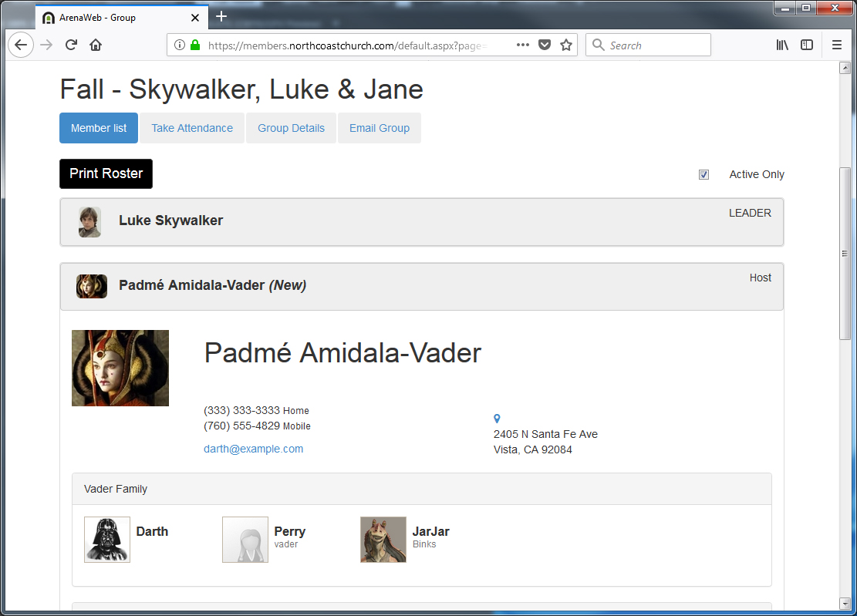This screenshot has height=616, width=857.
Task: Save page to Pocket icon
Action: pos(545,45)
